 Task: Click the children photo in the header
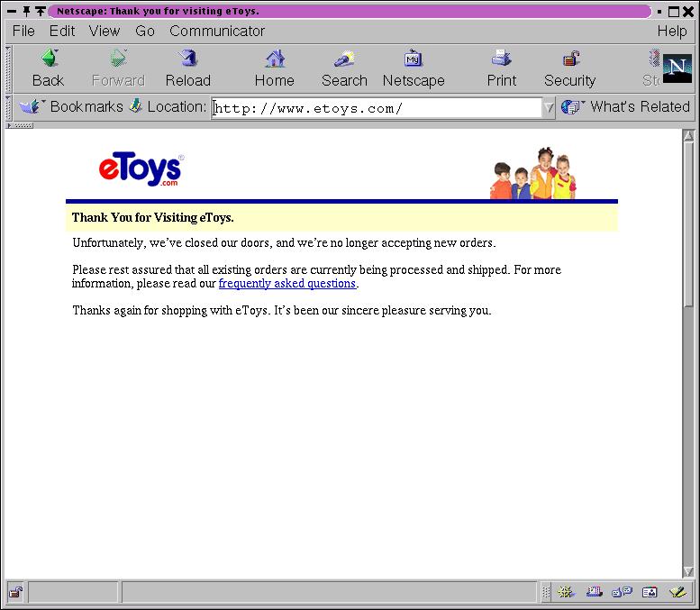click(x=533, y=173)
